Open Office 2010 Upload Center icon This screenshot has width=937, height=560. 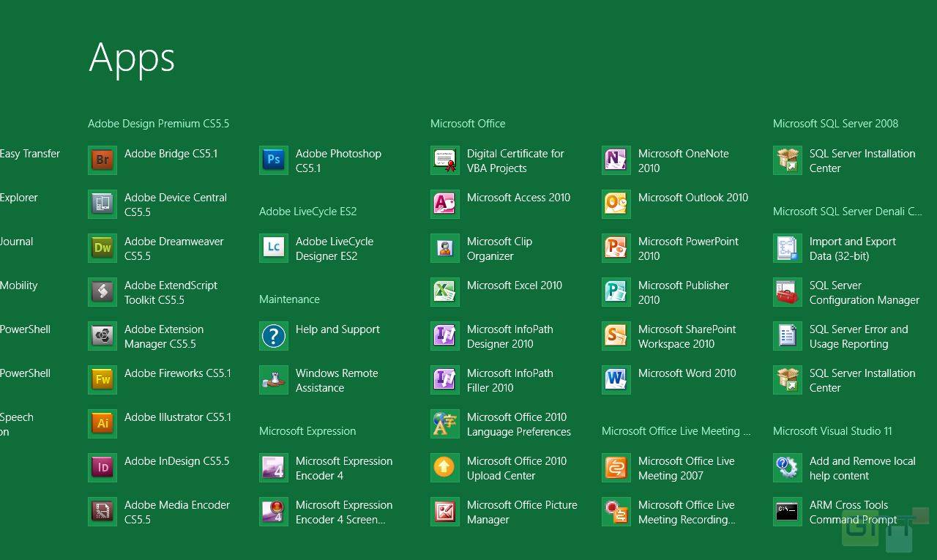[445, 468]
